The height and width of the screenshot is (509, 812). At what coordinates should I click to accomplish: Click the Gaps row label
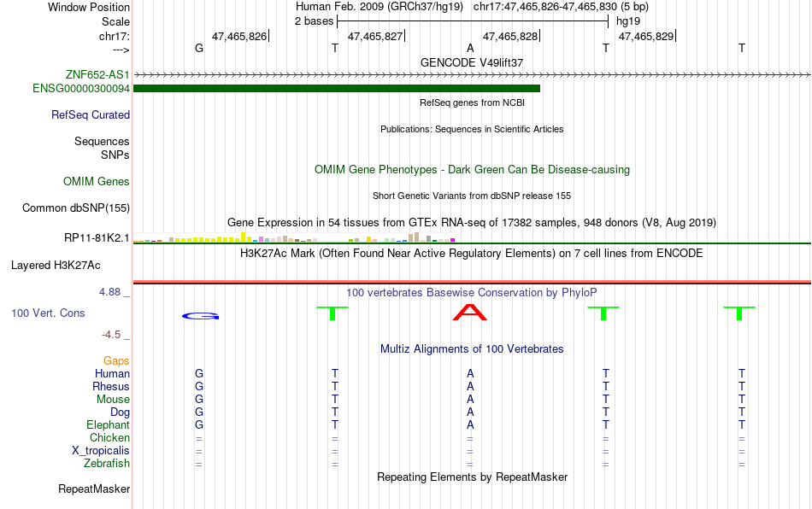pyautogui.click(x=116, y=361)
